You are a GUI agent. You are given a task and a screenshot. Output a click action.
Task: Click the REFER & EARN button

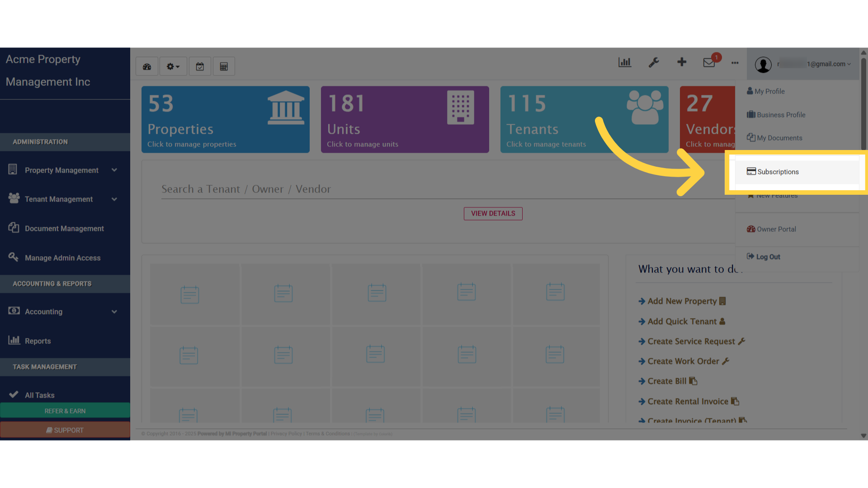coord(65,411)
